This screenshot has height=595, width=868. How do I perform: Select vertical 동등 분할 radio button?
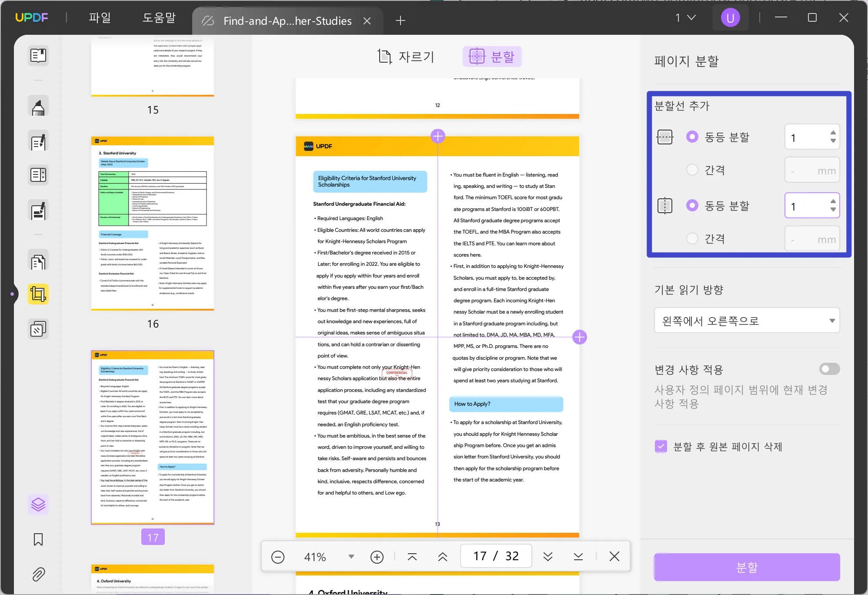click(x=692, y=205)
